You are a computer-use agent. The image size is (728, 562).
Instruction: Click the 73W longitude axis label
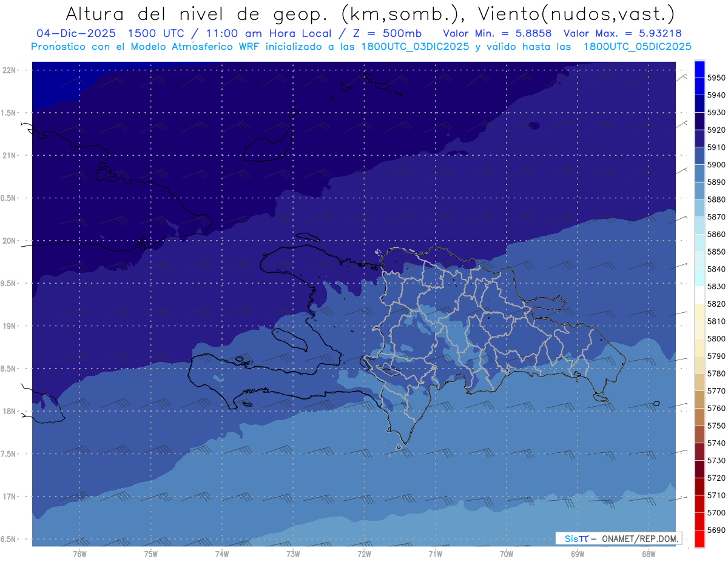(x=292, y=554)
